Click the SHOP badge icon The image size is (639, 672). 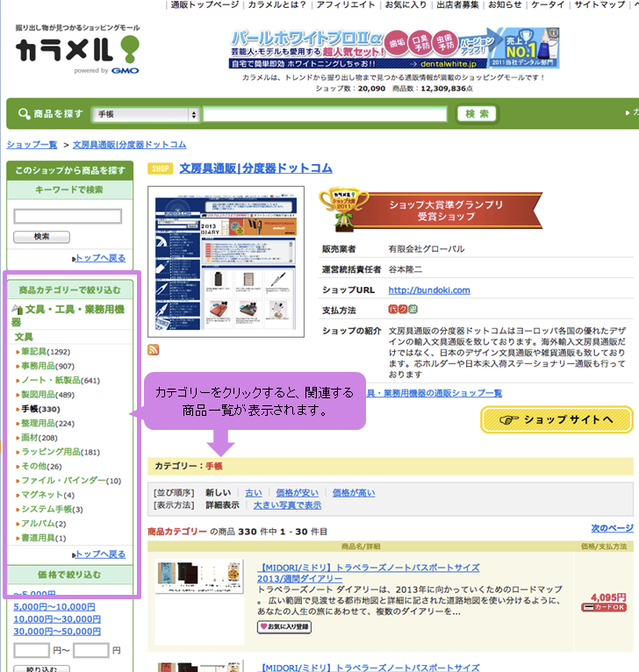160,168
